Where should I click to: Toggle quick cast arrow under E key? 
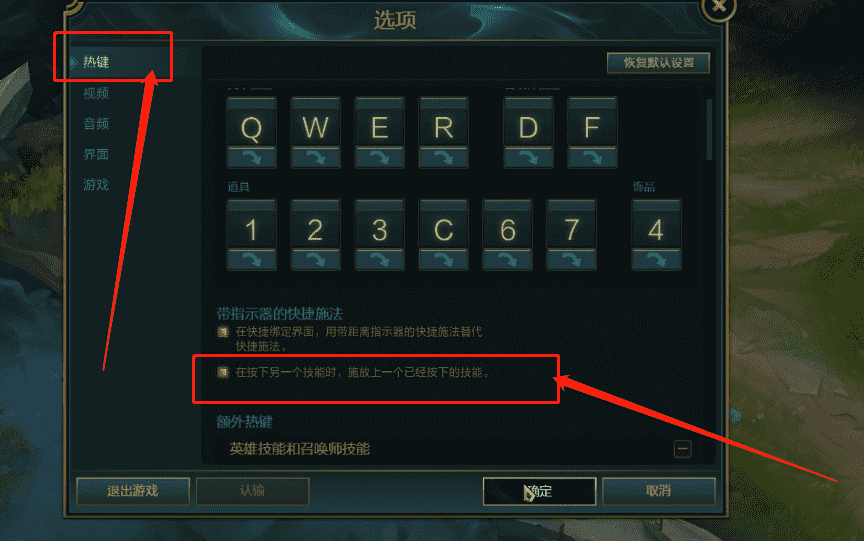[379, 158]
